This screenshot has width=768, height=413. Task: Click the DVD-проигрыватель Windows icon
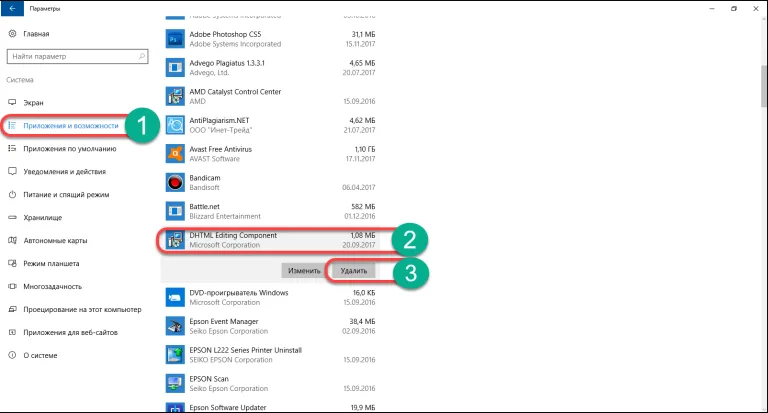(175, 297)
